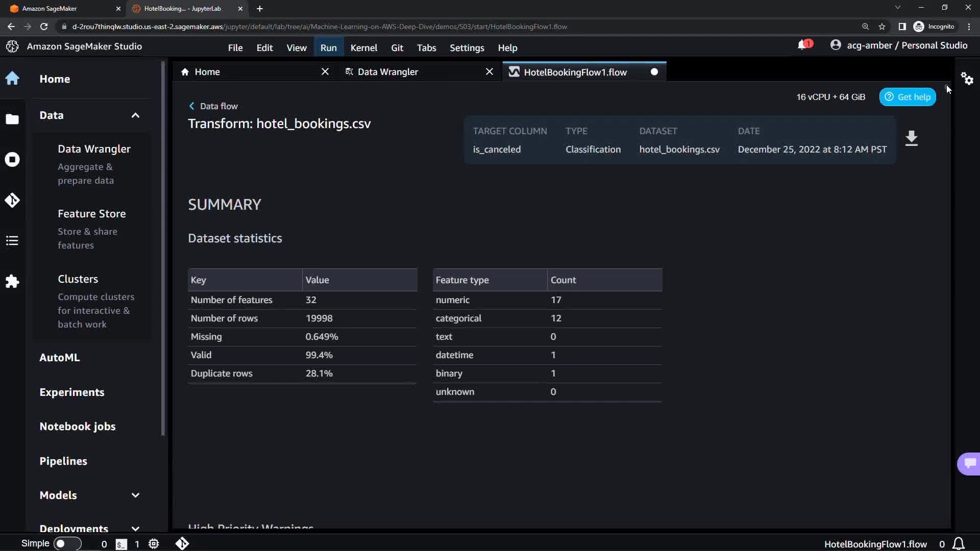
Task: Expand the Deployments section chevron
Action: (x=135, y=529)
